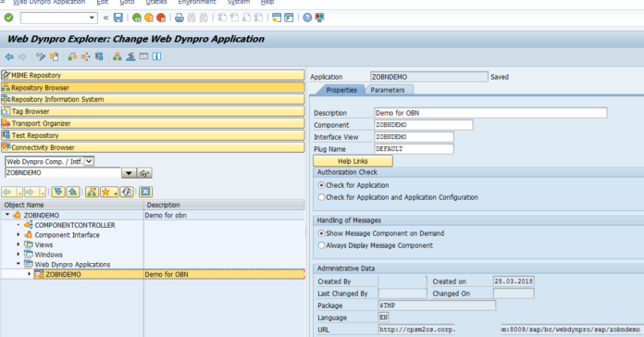The height and width of the screenshot is (337, 644).
Task: Click the display glasses button beside ZOBNDEMO field
Action: [x=144, y=173]
